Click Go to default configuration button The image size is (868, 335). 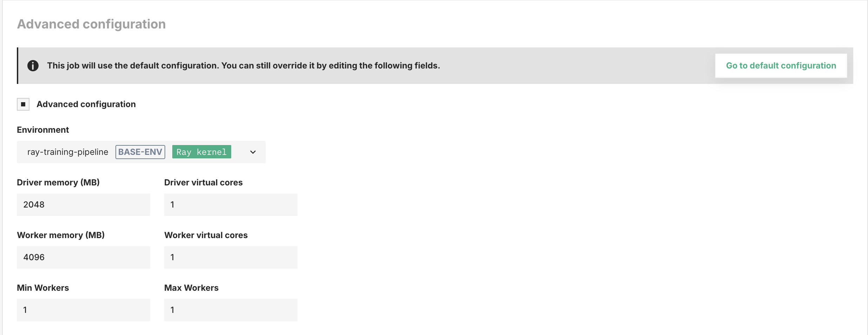tap(781, 66)
